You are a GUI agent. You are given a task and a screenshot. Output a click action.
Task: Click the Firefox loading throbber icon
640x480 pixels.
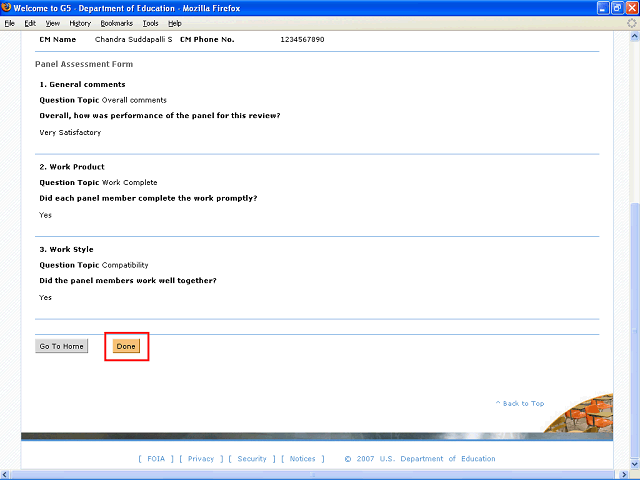tap(631, 23)
